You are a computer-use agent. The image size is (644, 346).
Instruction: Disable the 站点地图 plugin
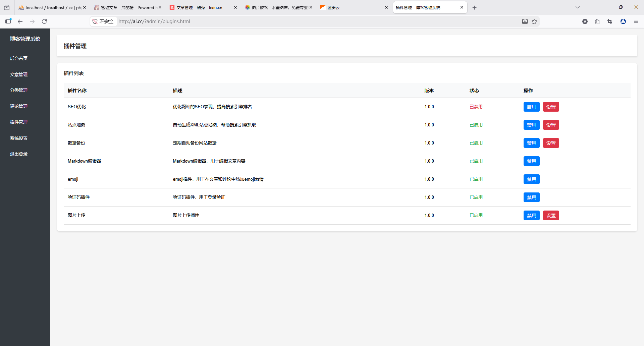(531, 125)
